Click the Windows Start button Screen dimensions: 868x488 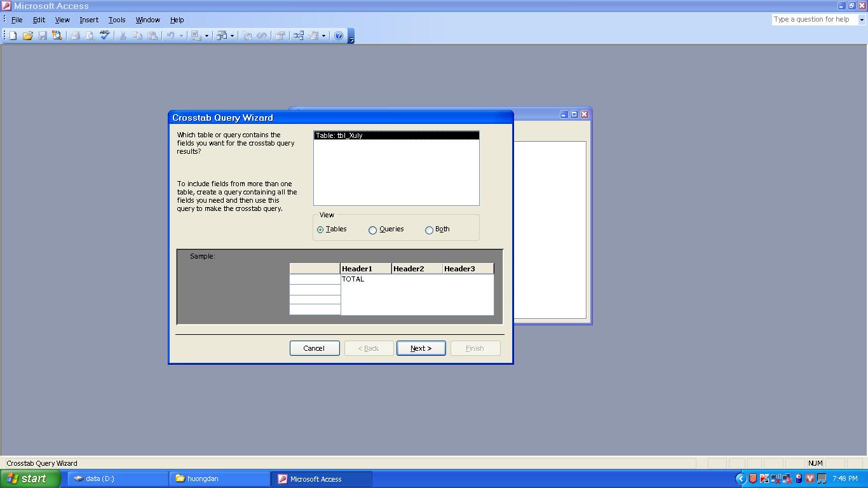point(30,478)
